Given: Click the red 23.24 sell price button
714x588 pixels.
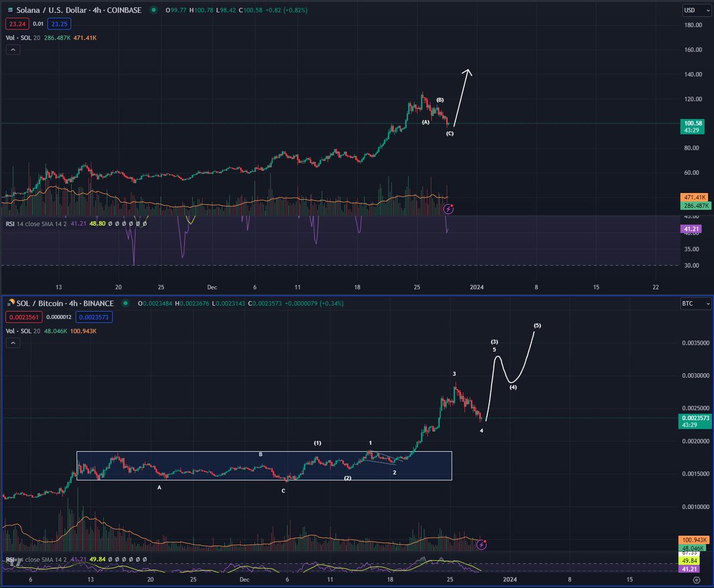Looking at the screenshot, I should (17, 24).
